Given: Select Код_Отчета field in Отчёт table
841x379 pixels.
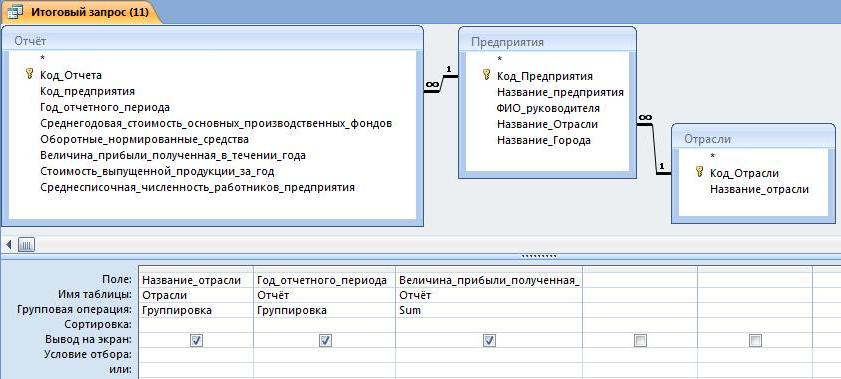Looking at the screenshot, I should pyautogui.click(x=71, y=75).
